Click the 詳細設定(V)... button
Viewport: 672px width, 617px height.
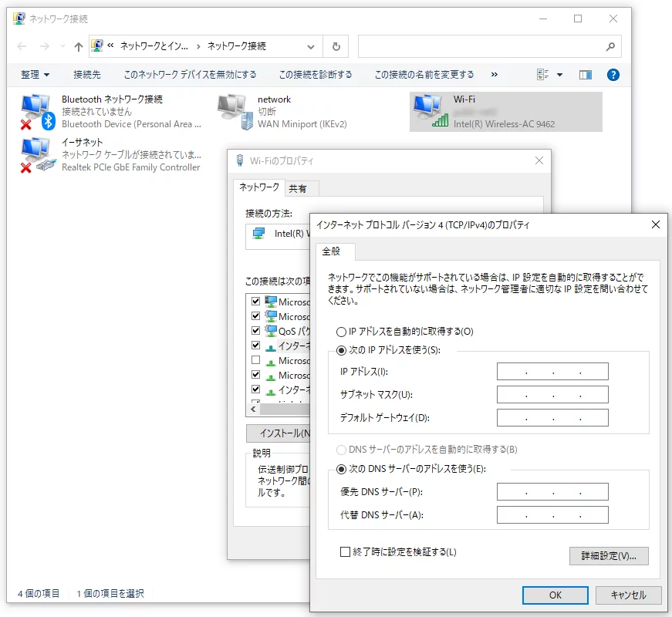click(x=608, y=556)
